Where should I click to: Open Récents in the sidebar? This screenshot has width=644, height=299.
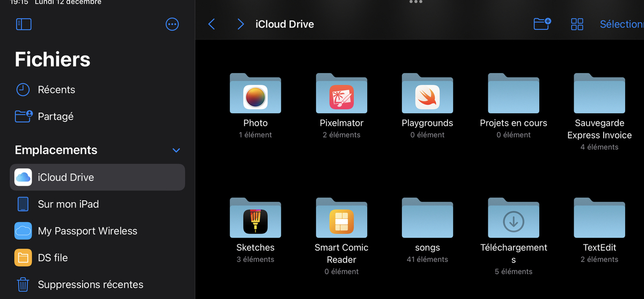(98, 90)
